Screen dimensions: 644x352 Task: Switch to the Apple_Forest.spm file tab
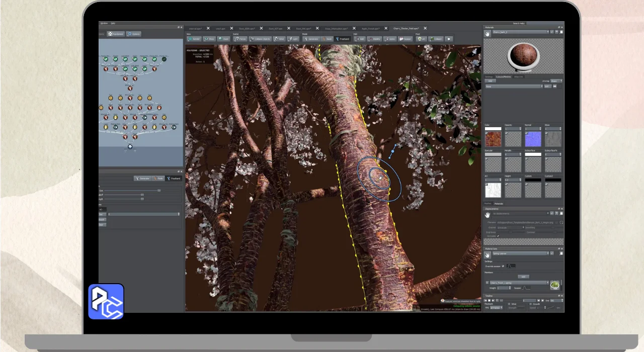[x=371, y=29]
